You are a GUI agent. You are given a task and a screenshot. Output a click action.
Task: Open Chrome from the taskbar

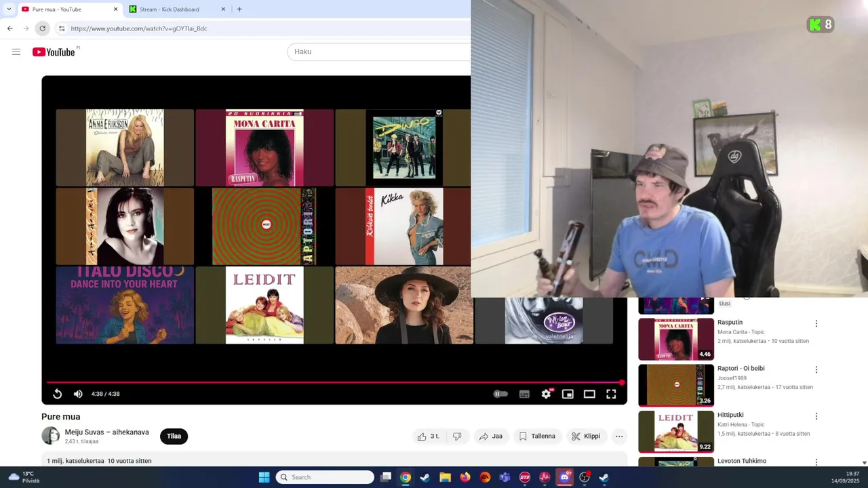pyautogui.click(x=406, y=477)
